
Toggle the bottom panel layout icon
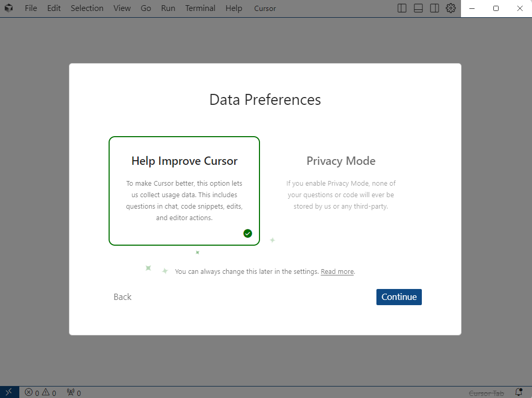(418, 8)
